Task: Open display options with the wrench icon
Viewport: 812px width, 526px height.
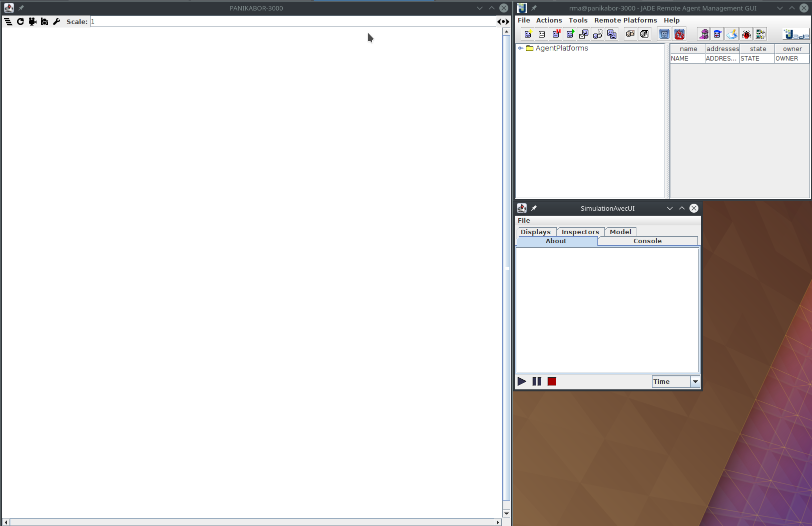Action: pyautogui.click(x=57, y=22)
